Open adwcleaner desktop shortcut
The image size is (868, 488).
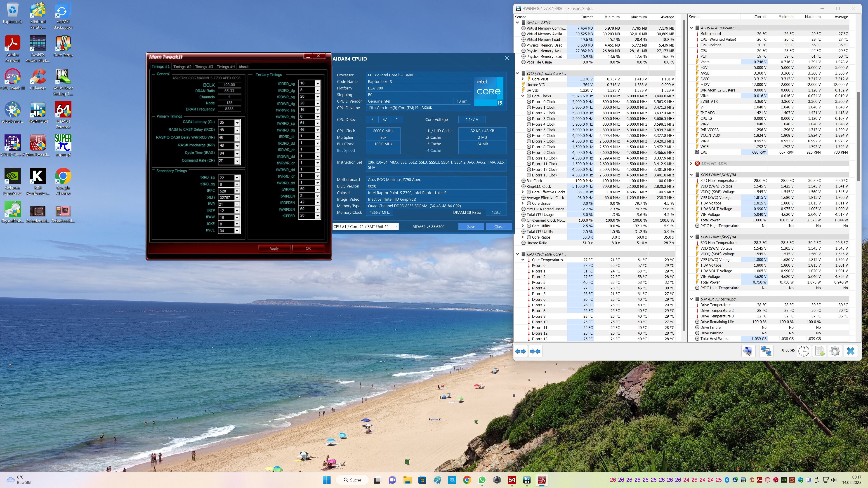pos(12,113)
